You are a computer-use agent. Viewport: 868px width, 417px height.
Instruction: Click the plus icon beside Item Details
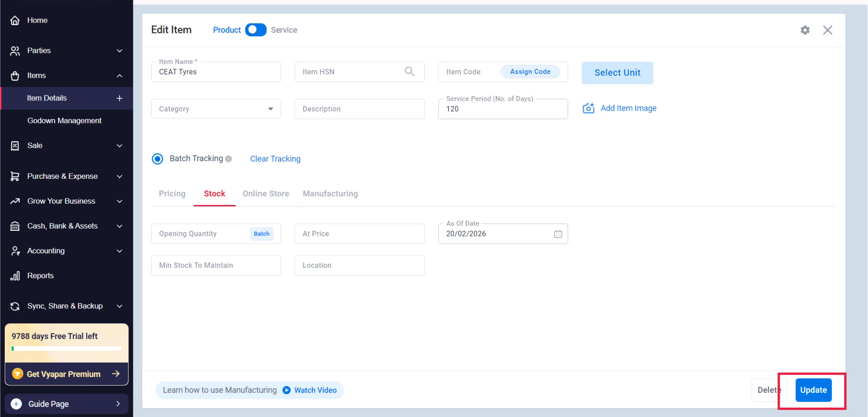[x=119, y=98]
